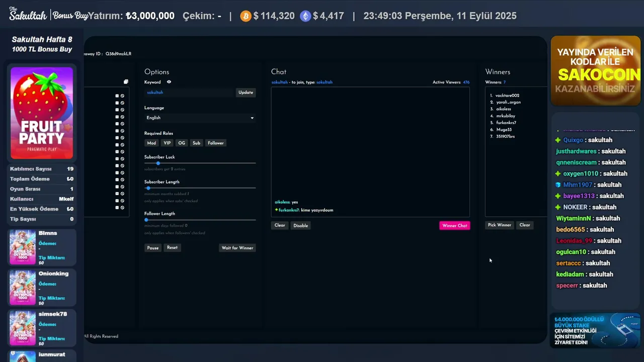Viewport: 644px width, 362px height.
Task: Click the Disable chat button
Action: (x=300, y=225)
